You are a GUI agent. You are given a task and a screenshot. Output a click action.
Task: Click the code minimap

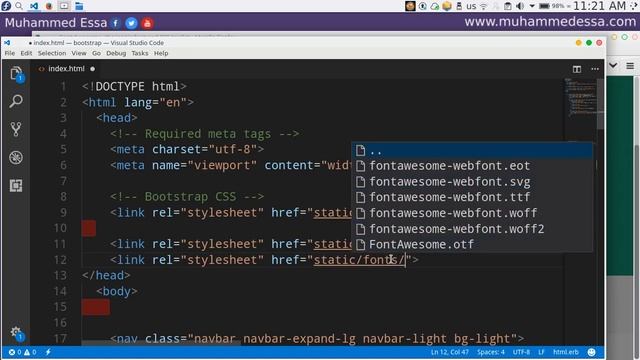(x=580, y=97)
